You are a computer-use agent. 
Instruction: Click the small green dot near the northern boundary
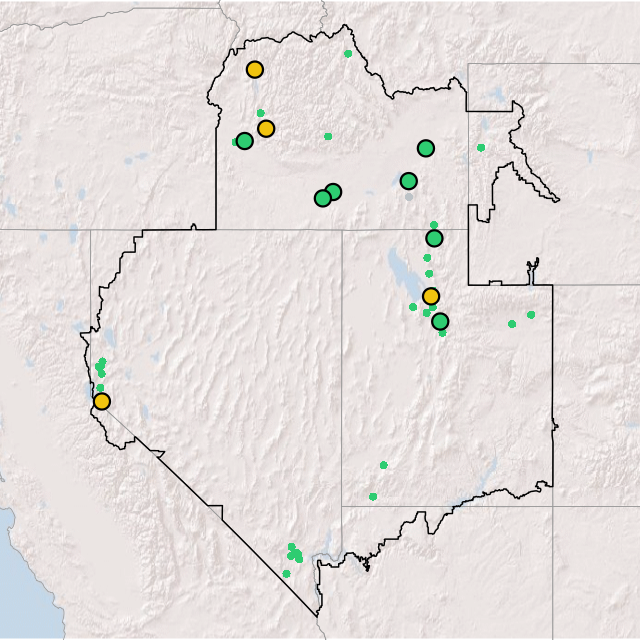[348, 53]
